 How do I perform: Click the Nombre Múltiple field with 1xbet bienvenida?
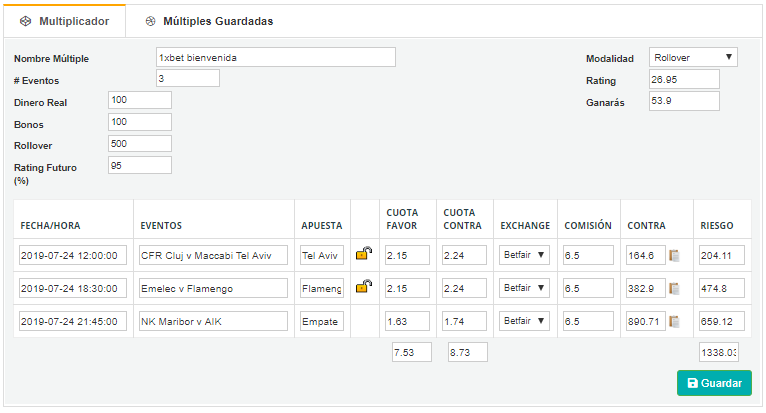coord(276,57)
